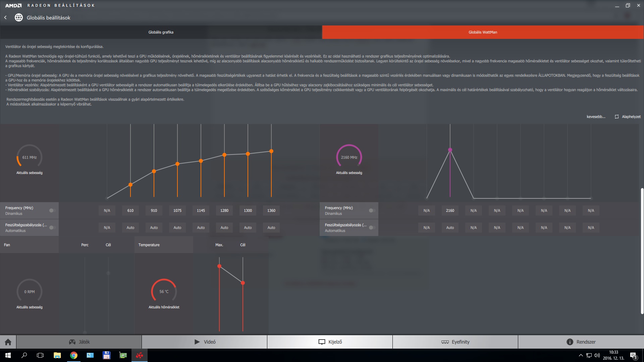Click GPU frequency value 1300
This screenshot has height=362, width=644.
click(x=248, y=210)
